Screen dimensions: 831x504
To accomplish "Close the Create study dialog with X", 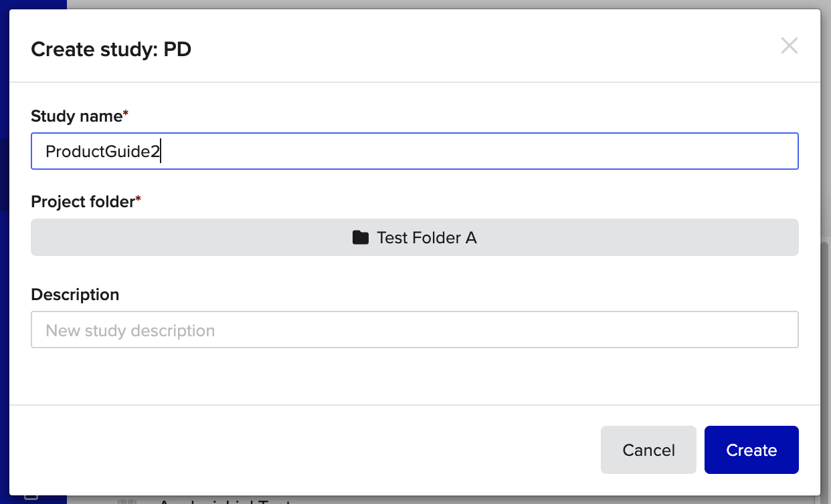I will [790, 46].
